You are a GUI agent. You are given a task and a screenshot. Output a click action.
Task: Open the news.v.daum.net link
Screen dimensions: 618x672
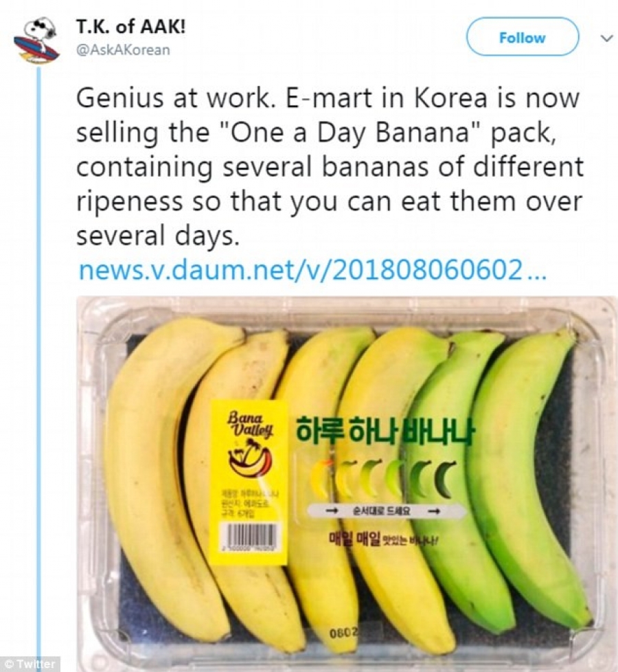coord(312,270)
